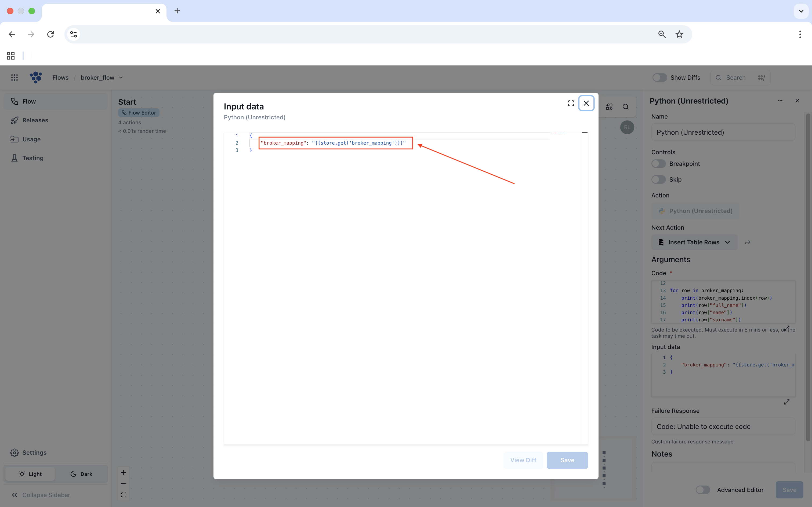Click the search magnifier icon on canvas
This screenshot has width=812, height=507.
tap(625, 107)
